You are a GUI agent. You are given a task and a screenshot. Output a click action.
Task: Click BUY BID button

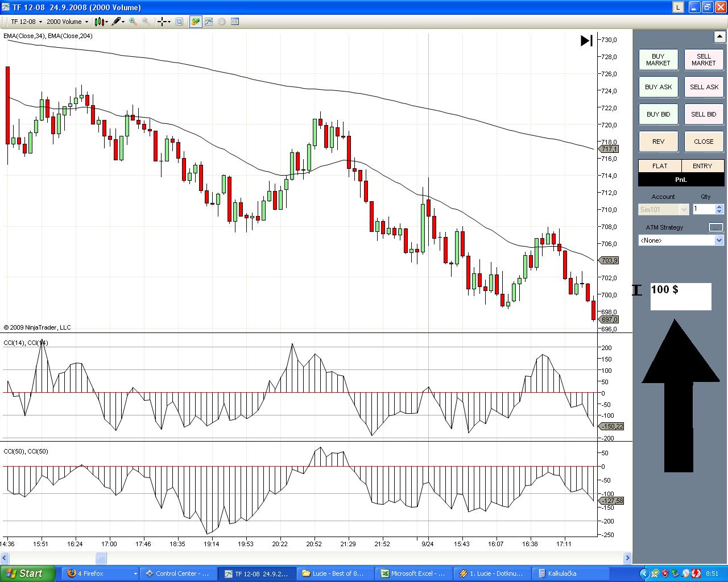pos(658,114)
